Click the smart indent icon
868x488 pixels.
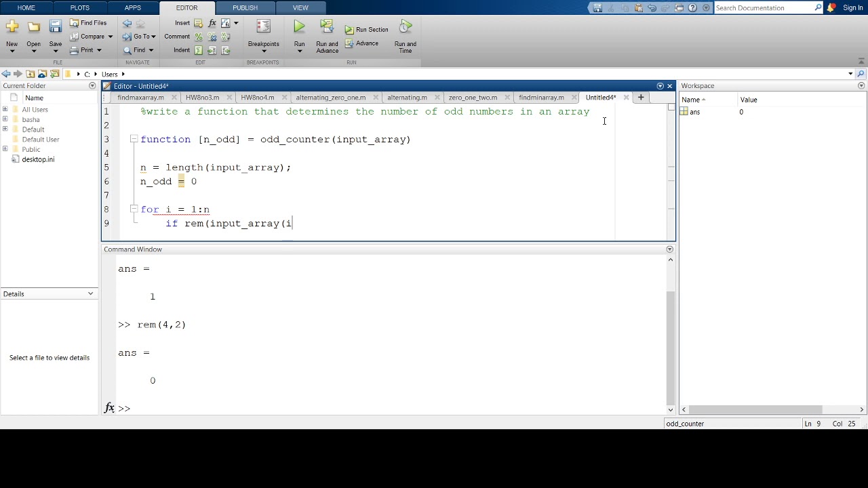[x=199, y=50]
